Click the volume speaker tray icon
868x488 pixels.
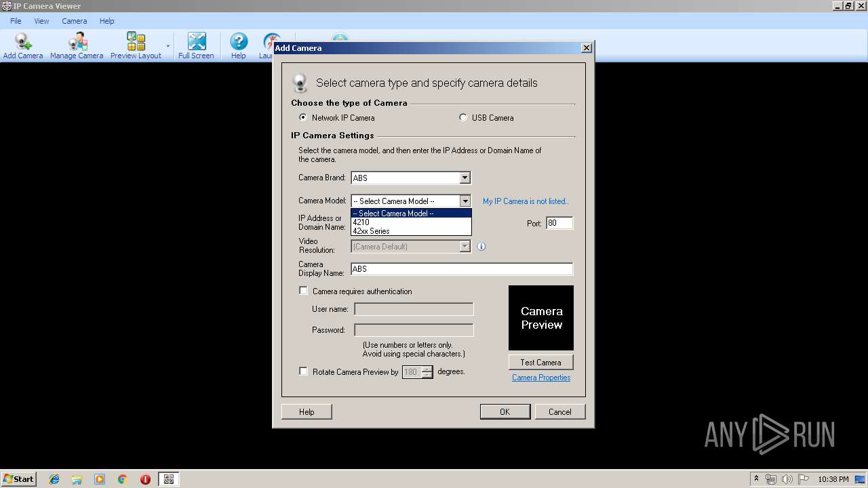787,479
